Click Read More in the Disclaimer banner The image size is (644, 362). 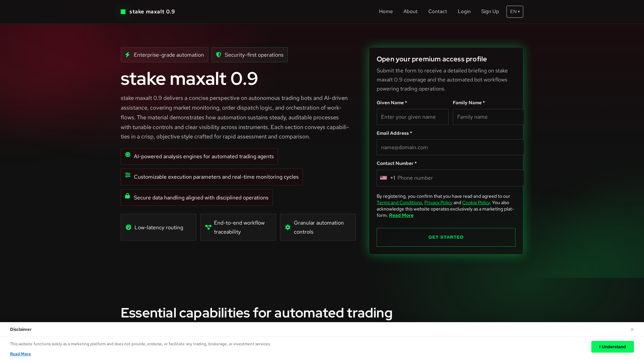pos(20,354)
